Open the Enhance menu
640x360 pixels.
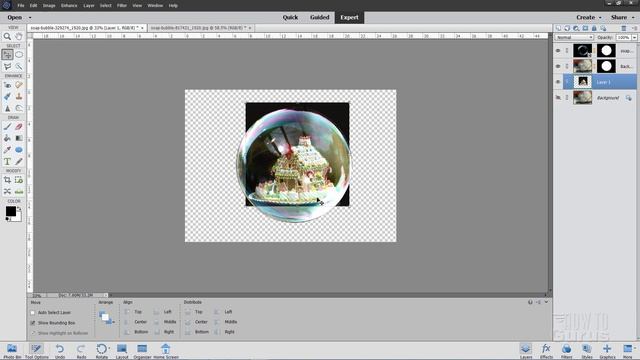coord(69,6)
